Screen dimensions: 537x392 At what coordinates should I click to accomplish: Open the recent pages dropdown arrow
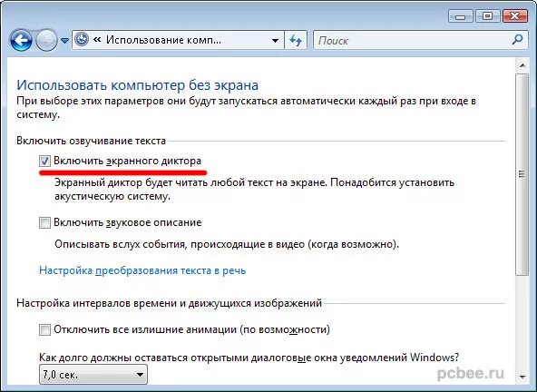pos(64,41)
